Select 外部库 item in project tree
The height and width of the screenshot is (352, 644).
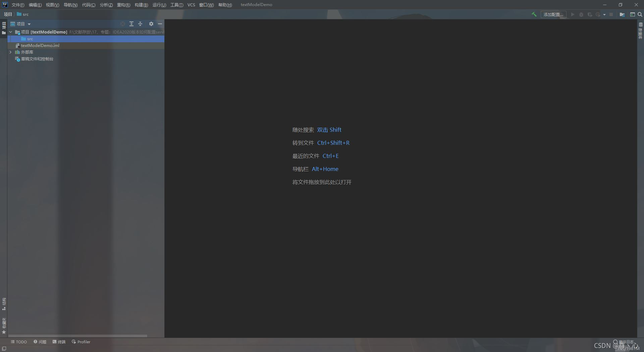point(86,52)
